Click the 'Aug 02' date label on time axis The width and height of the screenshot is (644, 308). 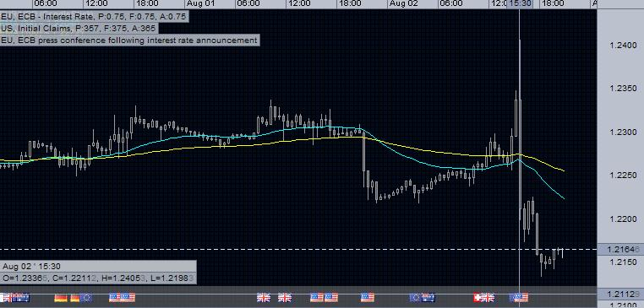(x=403, y=3)
